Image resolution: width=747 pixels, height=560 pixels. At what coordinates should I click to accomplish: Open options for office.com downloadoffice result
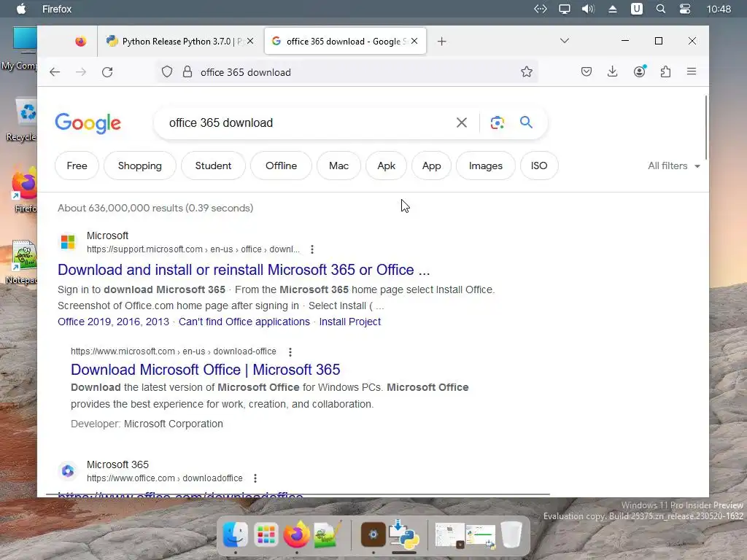[x=255, y=478]
